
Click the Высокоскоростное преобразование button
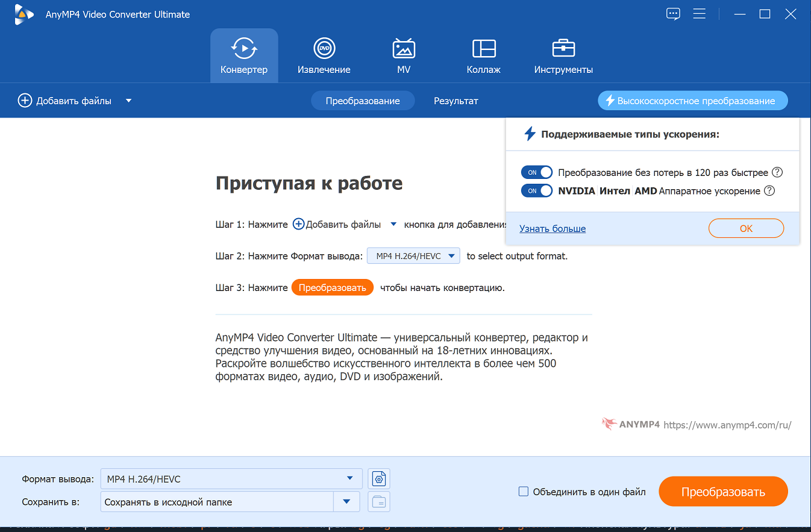(x=692, y=101)
